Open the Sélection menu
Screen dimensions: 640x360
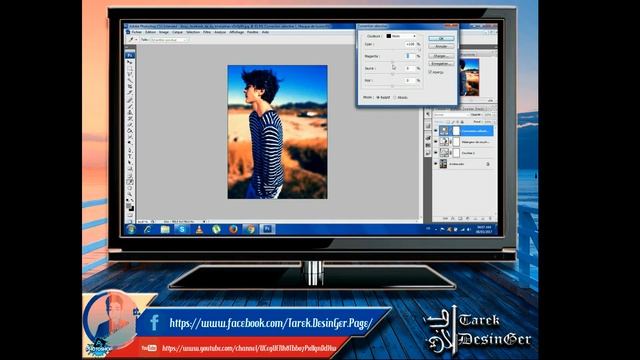click(x=193, y=32)
